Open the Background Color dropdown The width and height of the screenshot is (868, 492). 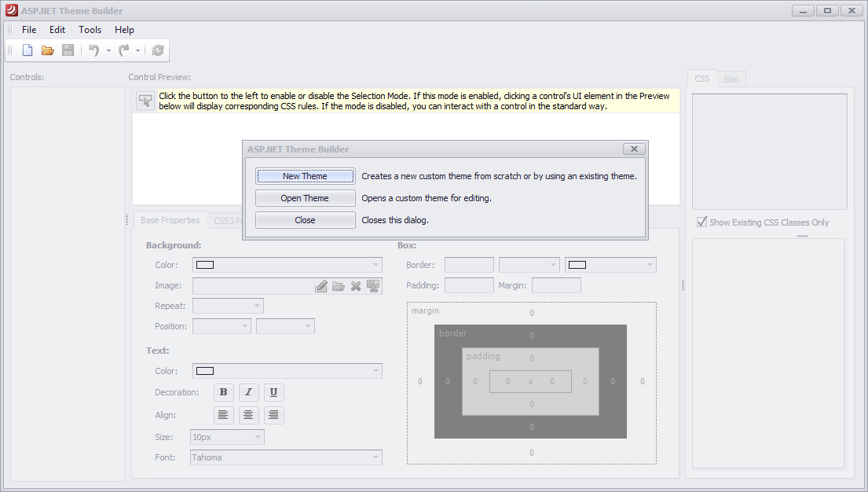click(376, 265)
